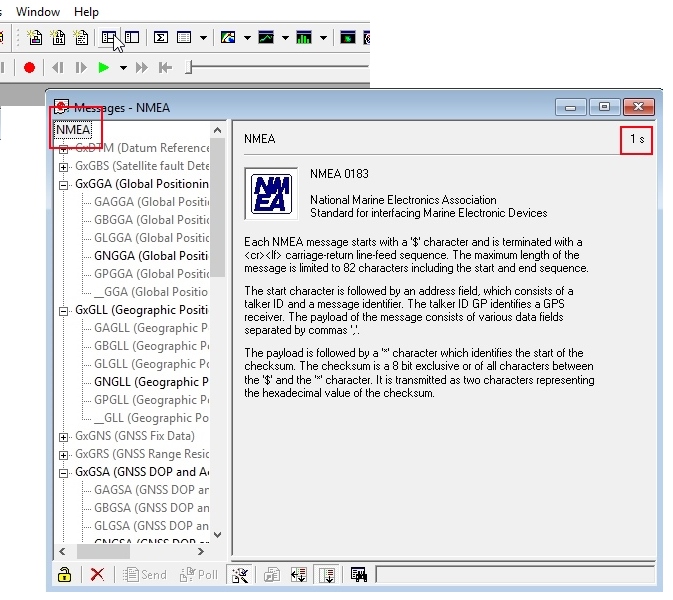The width and height of the screenshot is (673, 600).
Task: Click the NMEA logo image
Action: [x=271, y=194]
